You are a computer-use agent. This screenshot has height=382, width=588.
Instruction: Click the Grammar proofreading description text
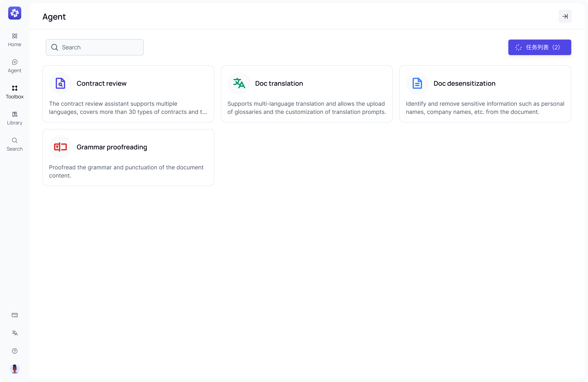[x=126, y=172]
